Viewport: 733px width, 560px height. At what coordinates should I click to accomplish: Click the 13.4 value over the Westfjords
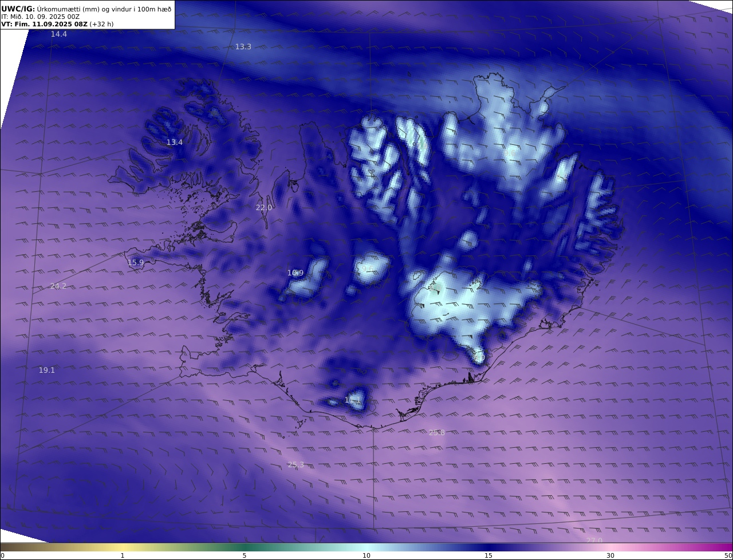175,142
